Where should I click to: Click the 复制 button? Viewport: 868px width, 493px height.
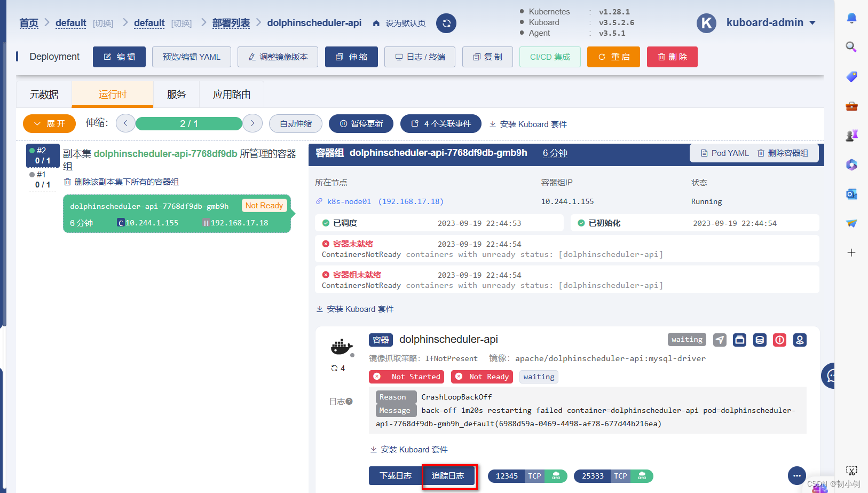coord(487,57)
